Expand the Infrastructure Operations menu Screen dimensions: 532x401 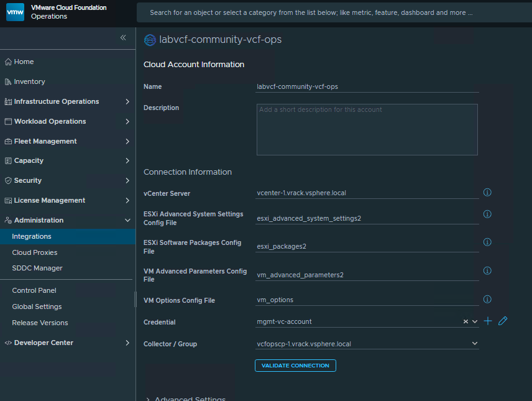pos(127,101)
